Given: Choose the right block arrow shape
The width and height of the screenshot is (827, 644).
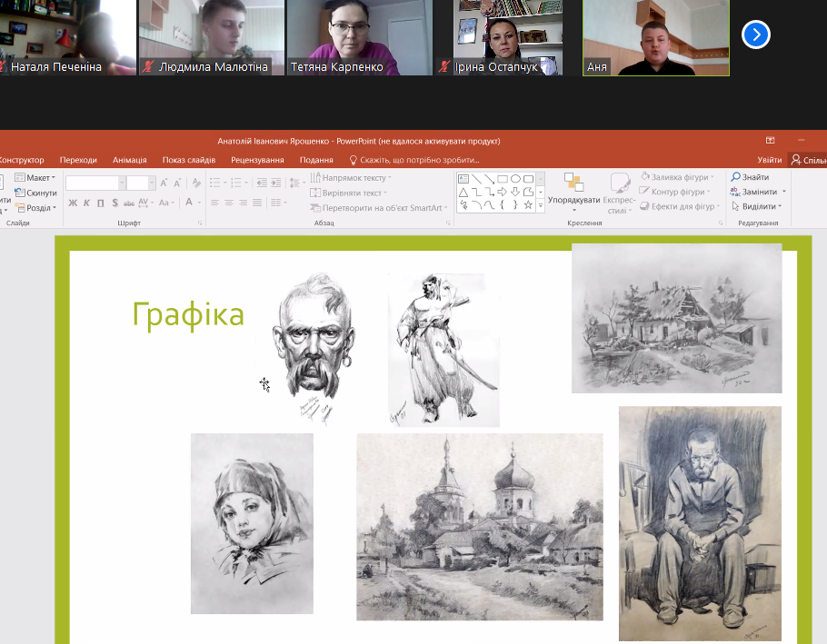Looking at the screenshot, I should [502, 192].
